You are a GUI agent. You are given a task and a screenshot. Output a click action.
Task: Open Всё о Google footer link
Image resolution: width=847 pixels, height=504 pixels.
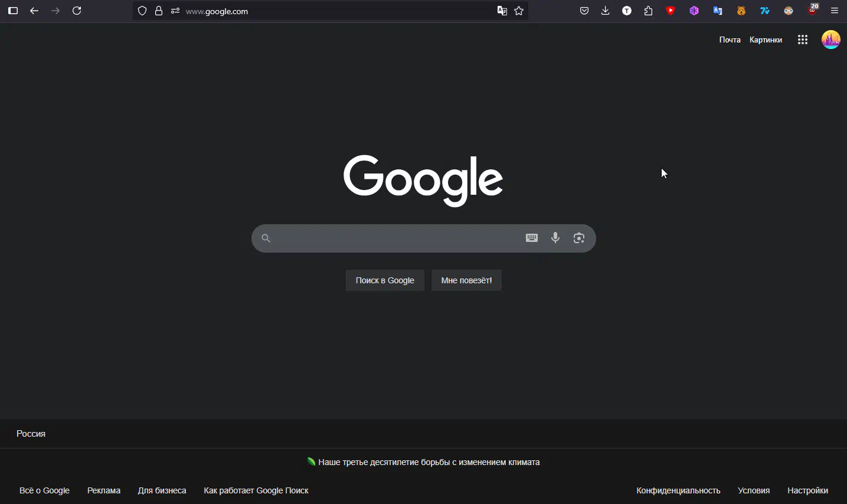pyautogui.click(x=44, y=490)
